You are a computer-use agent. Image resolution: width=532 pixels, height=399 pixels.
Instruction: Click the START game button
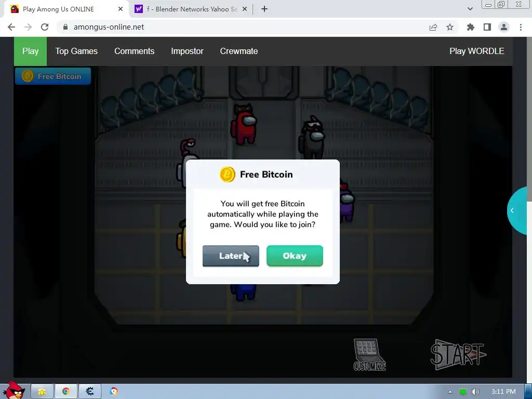[458, 354]
